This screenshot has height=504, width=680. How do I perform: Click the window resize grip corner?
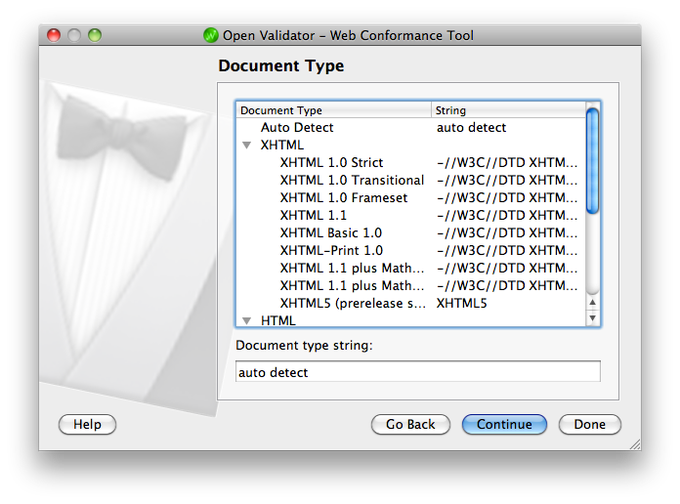tap(635, 444)
